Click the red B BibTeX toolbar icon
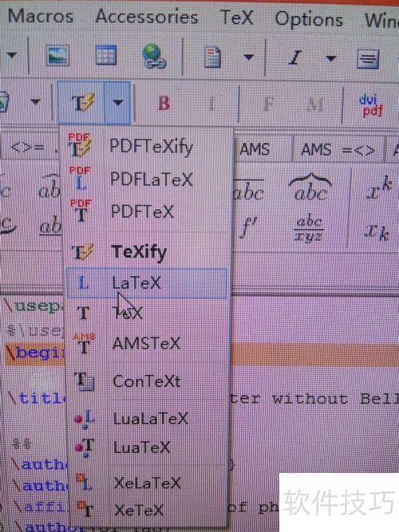 pos(164,103)
